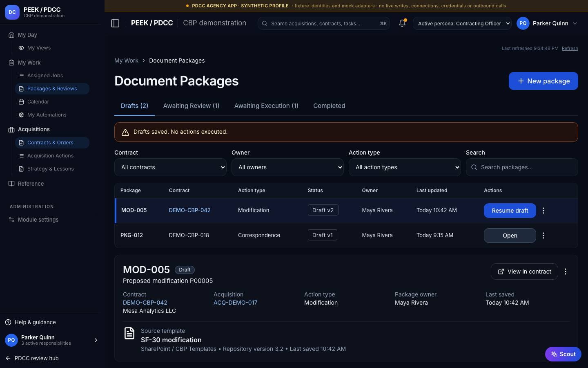Click the DC logo badge in sidebar
This screenshot has height=368, width=588.
tap(12, 12)
